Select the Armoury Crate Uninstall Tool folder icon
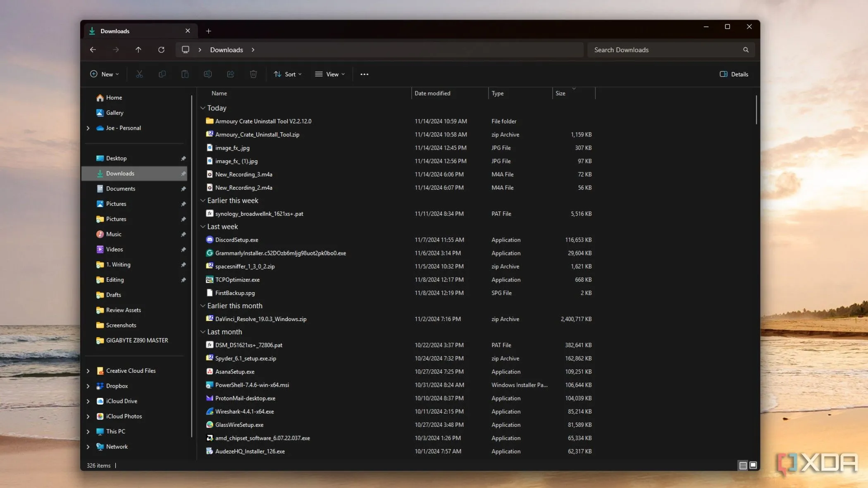Screen dimensions: 868x488 210,121
